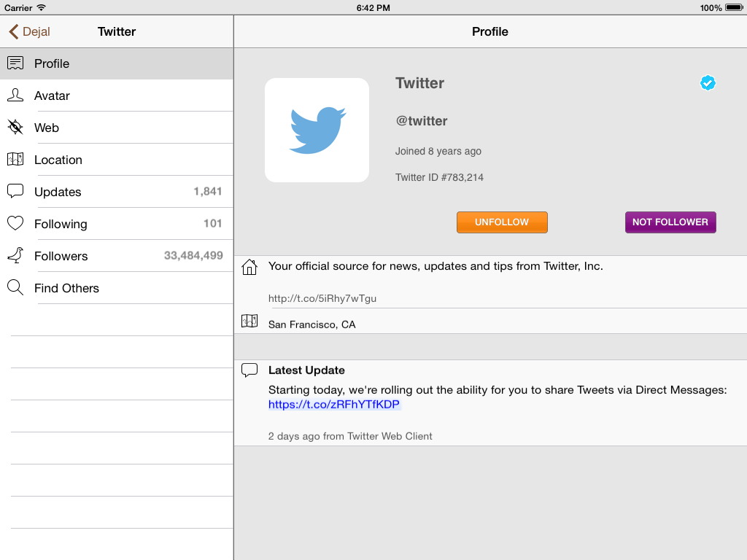The width and height of the screenshot is (747, 560).
Task: Tap the Followers count 33,484,499
Action: coord(193,256)
